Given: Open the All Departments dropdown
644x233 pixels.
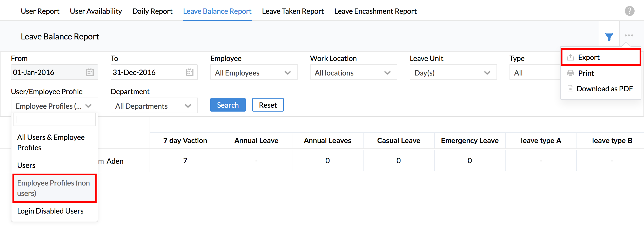Looking at the screenshot, I should click(x=154, y=106).
